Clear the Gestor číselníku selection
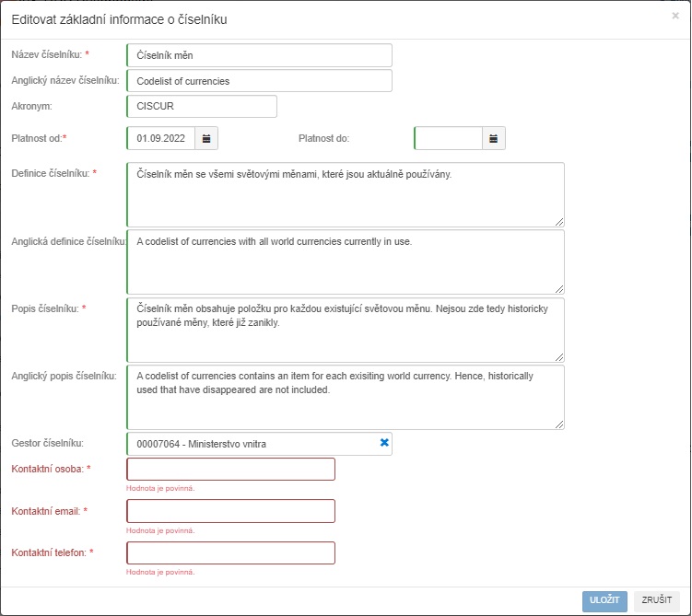Image resolution: width=692 pixels, height=616 pixels. pos(385,443)
